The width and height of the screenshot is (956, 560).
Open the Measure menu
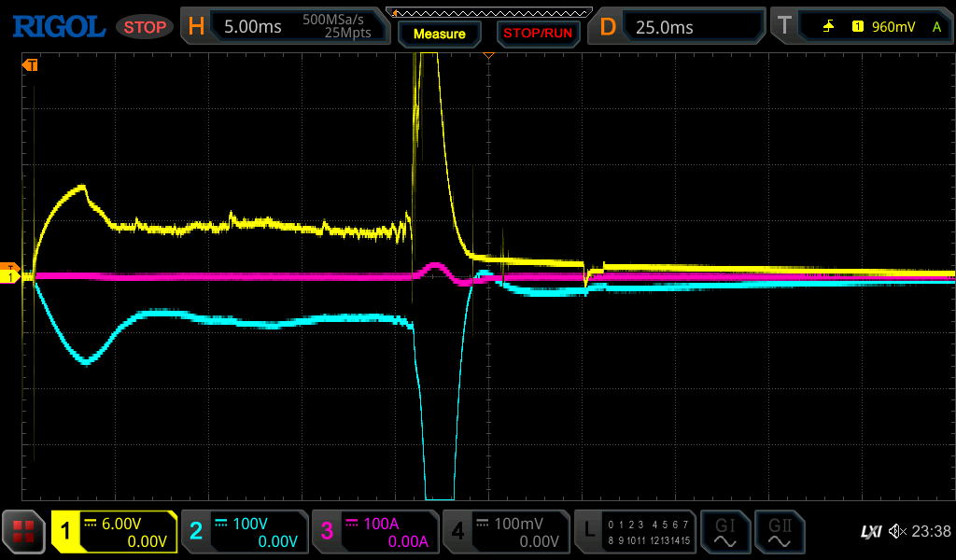tap(439, 34)
